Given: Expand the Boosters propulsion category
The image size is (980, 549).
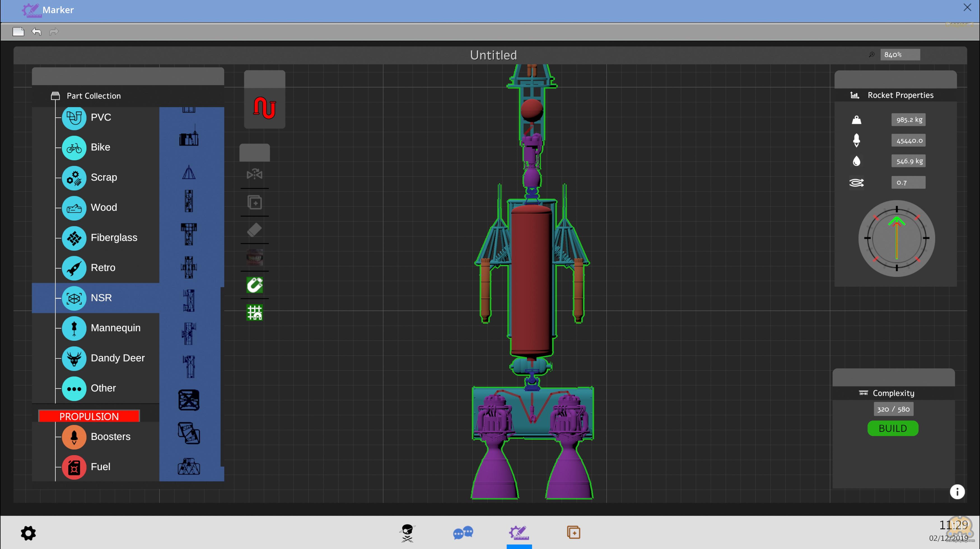Looking at the screenshot, I should (110, 437).
